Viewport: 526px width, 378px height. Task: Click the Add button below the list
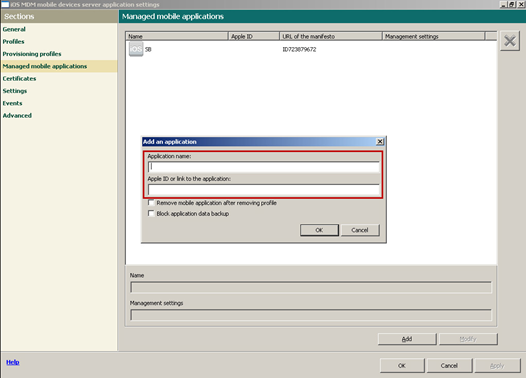[407, 339]
